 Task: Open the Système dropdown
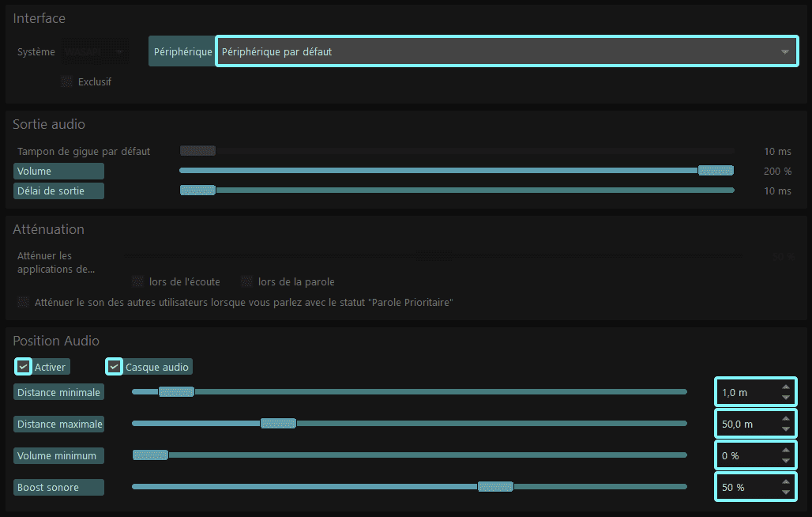coord(96,52)
